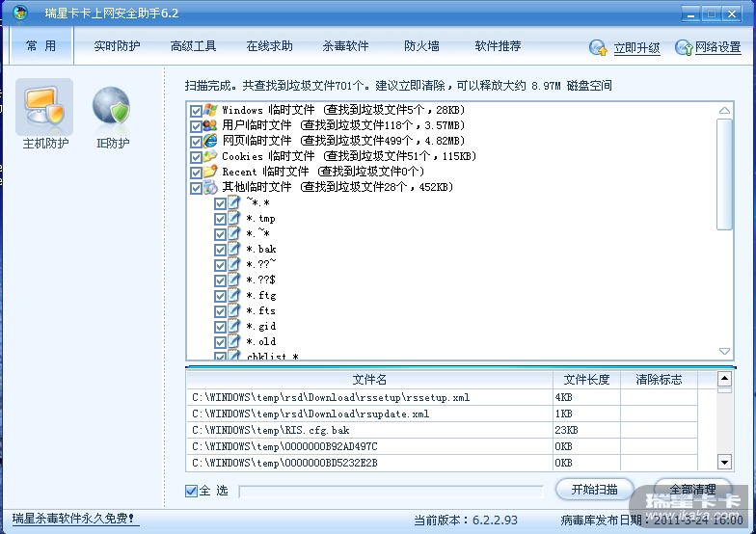This screenshot has height=534, width=756.
Task: Click the notepad icon beside *.tmp
Action: tap(233, 218)
